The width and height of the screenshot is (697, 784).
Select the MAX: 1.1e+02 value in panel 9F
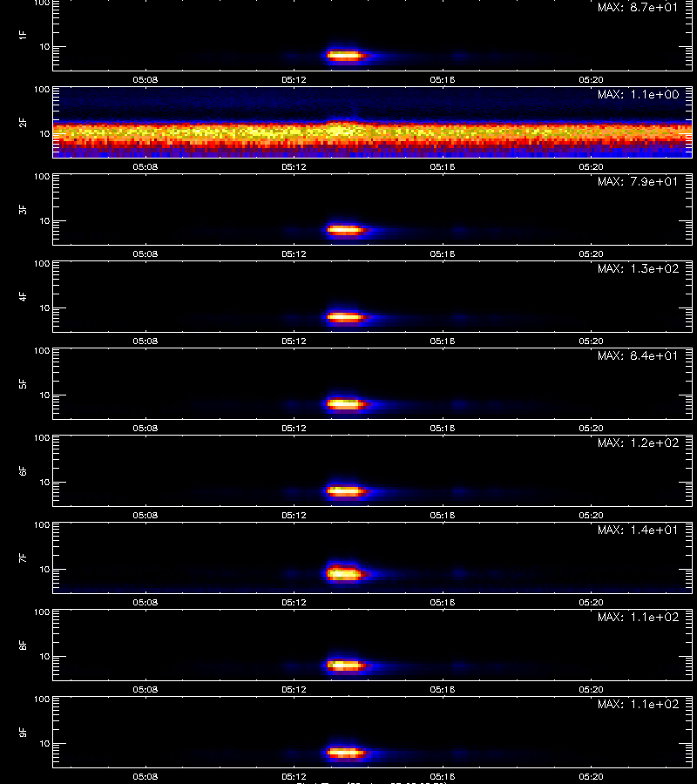[x=638, y=704]
